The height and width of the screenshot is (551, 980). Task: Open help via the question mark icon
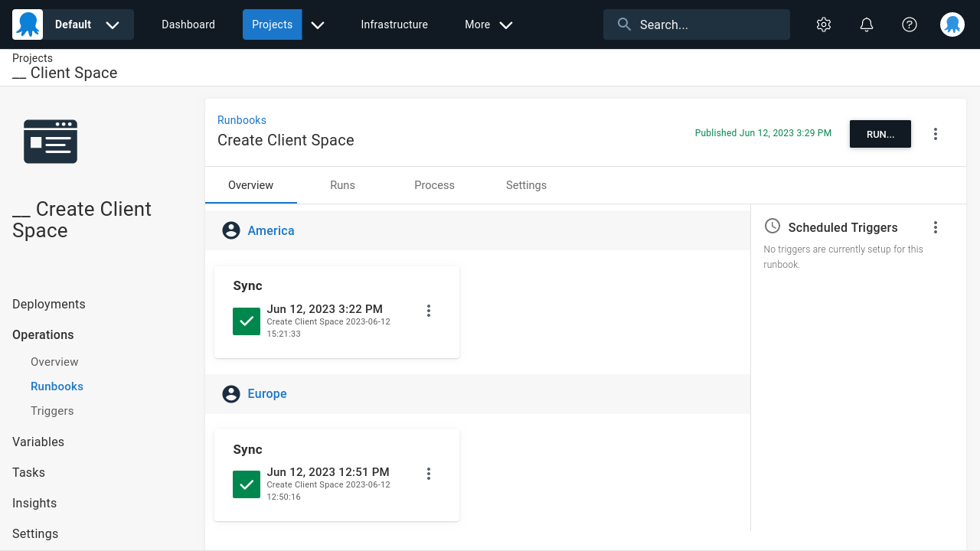909,24
